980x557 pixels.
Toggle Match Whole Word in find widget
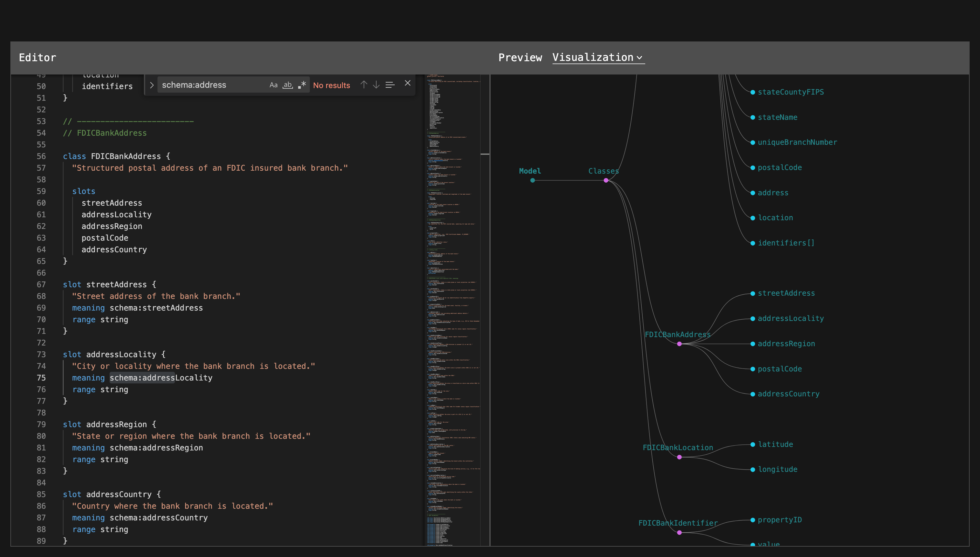[287, 85]
